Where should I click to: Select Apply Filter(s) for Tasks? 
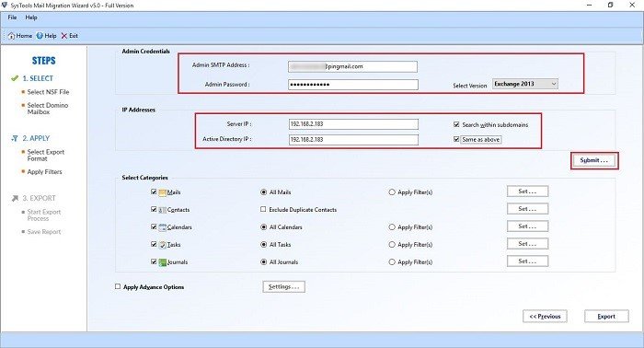tap(392, 245)
